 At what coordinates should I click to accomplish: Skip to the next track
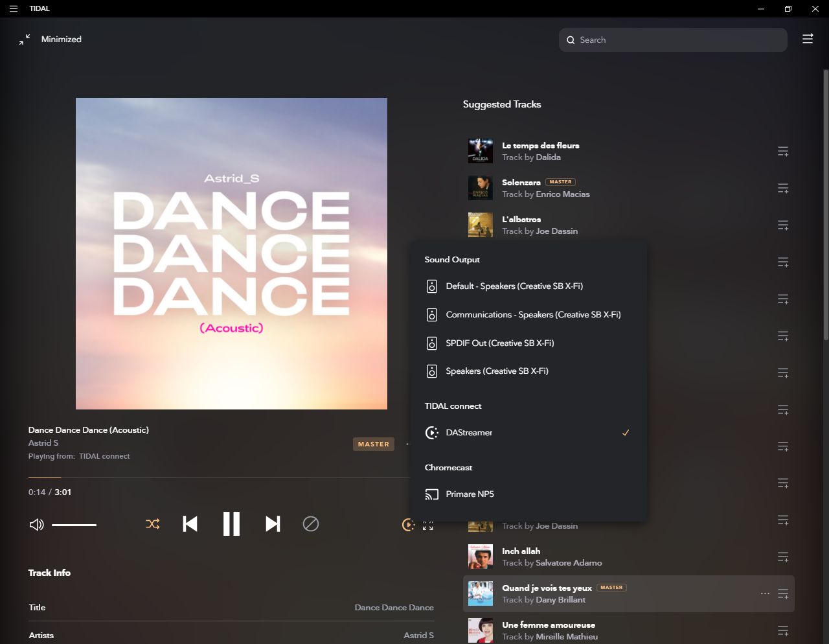(273, 523)
